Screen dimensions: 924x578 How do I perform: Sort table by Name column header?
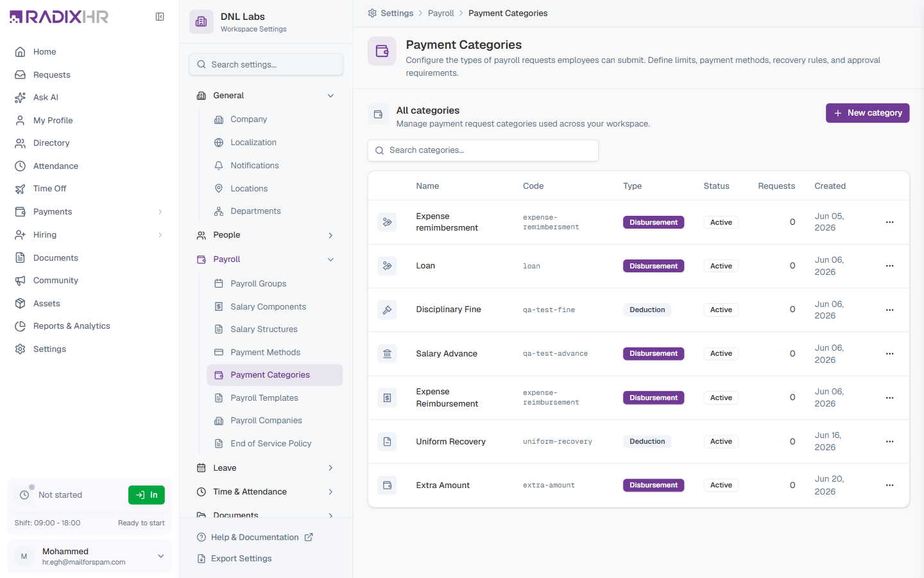point(427,186)
